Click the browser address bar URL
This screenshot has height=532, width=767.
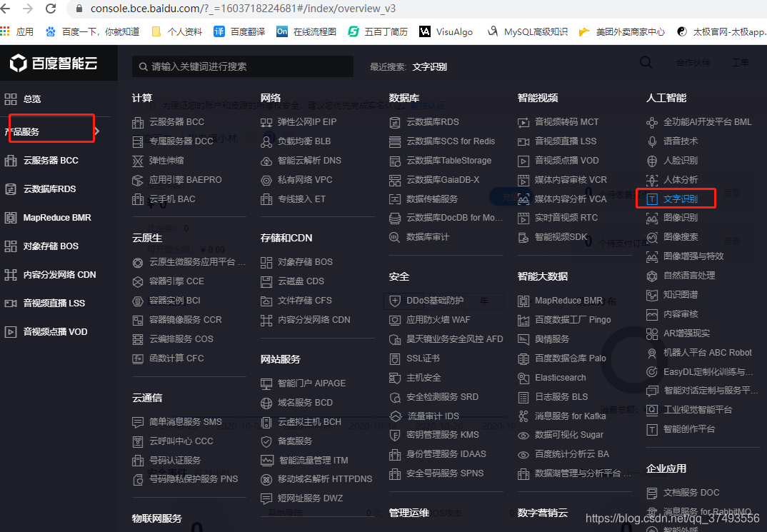243,9
